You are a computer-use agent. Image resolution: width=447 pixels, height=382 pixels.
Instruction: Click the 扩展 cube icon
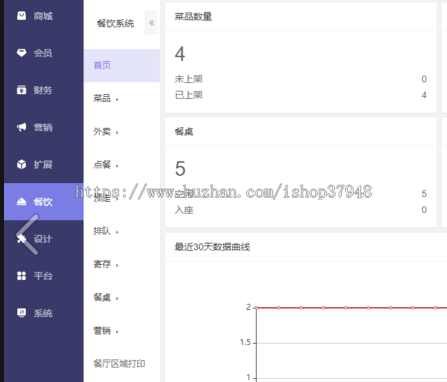pyautogui.click(x=22, y=164)
